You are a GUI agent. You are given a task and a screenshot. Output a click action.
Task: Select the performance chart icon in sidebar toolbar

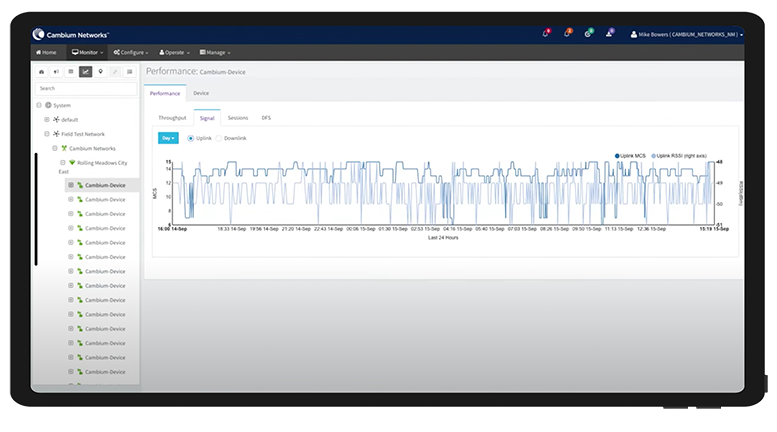[86, 72]
